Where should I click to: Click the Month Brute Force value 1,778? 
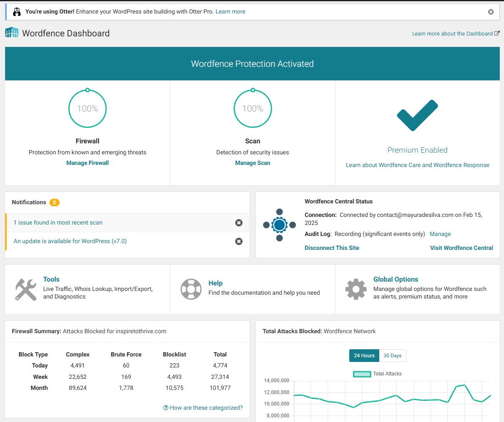[x=126, y=388]
